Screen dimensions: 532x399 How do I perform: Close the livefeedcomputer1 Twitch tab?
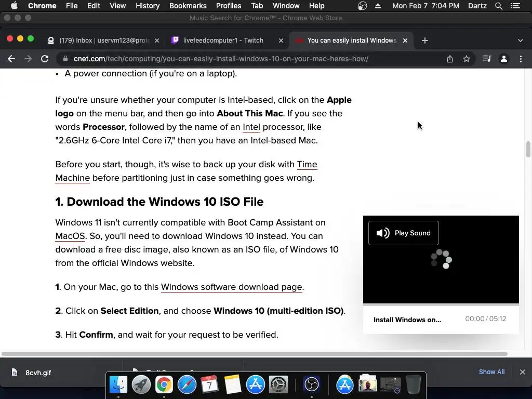click(x=281, y=41)
